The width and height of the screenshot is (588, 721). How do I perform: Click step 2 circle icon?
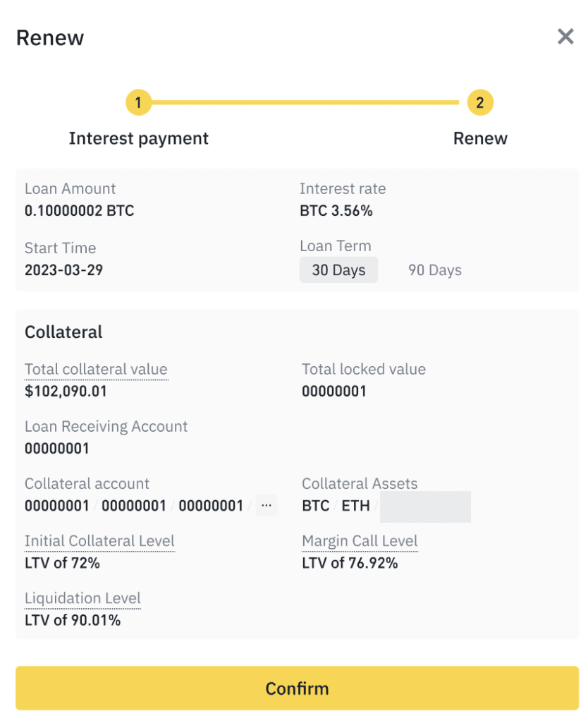point(479,103)
